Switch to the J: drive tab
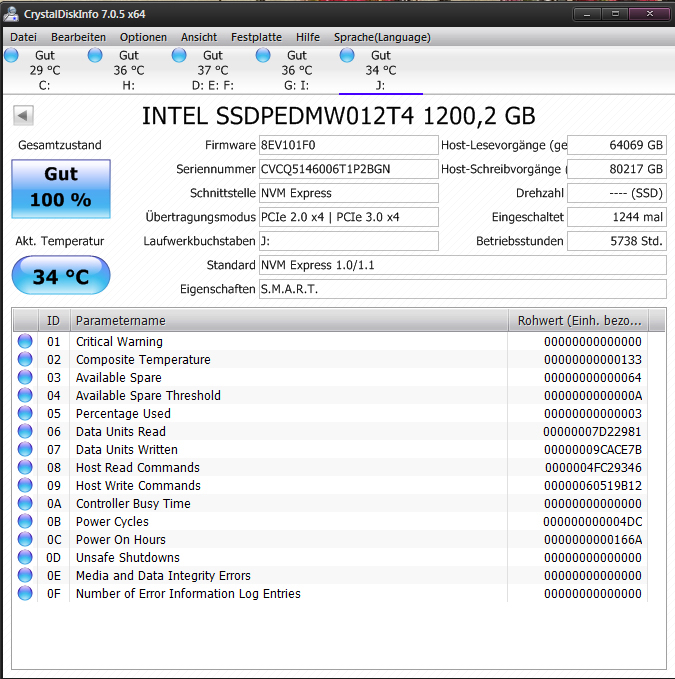Screen dimensions: 675x679 click(380, 70)
